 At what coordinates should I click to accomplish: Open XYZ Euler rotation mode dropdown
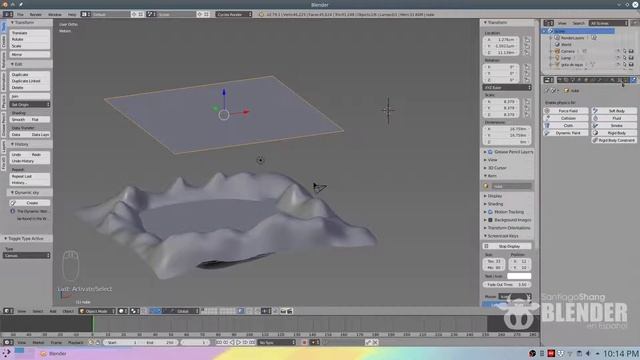(507, 87)
